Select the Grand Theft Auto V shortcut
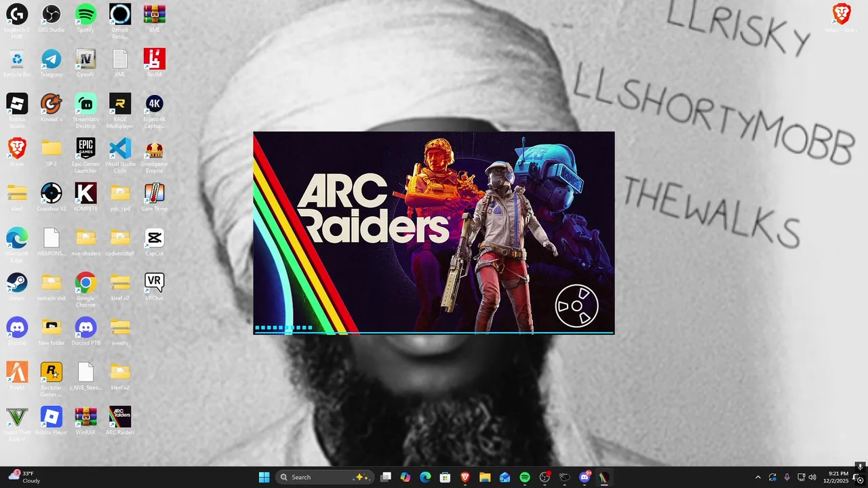Image resolution: width=868 pixels, height=488 pixels. (17, 423)
